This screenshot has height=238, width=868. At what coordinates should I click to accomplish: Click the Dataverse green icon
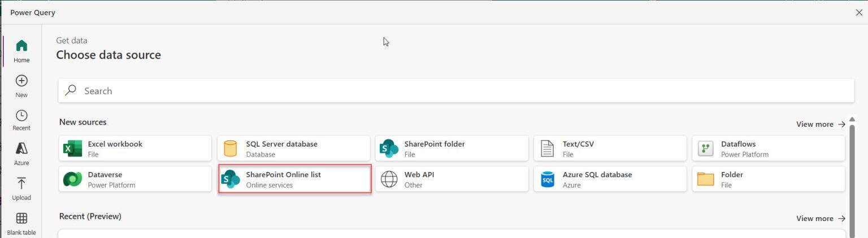pyautogui.click(x=72, y=179)
